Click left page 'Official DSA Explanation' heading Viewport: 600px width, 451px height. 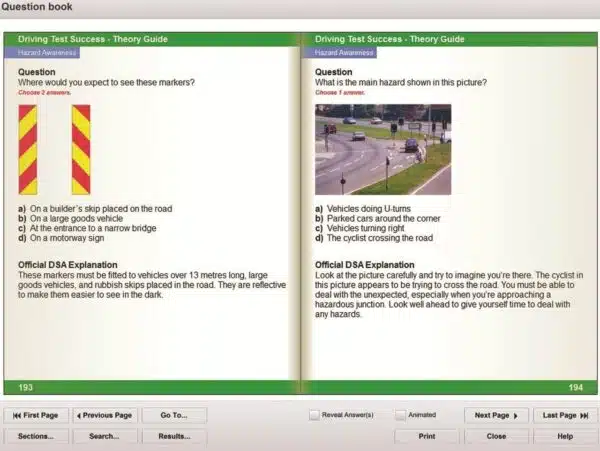point(68,265)
